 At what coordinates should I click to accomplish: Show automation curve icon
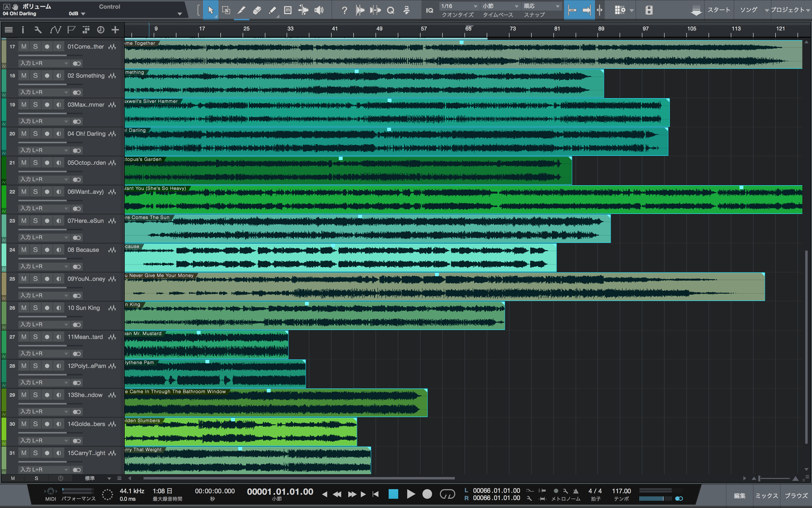(x=55, y=30)
